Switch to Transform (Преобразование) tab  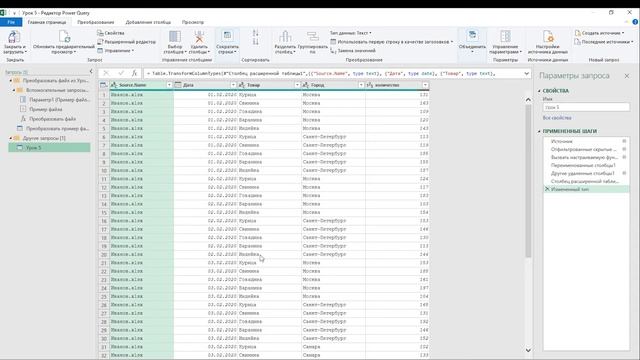point(96,22)
